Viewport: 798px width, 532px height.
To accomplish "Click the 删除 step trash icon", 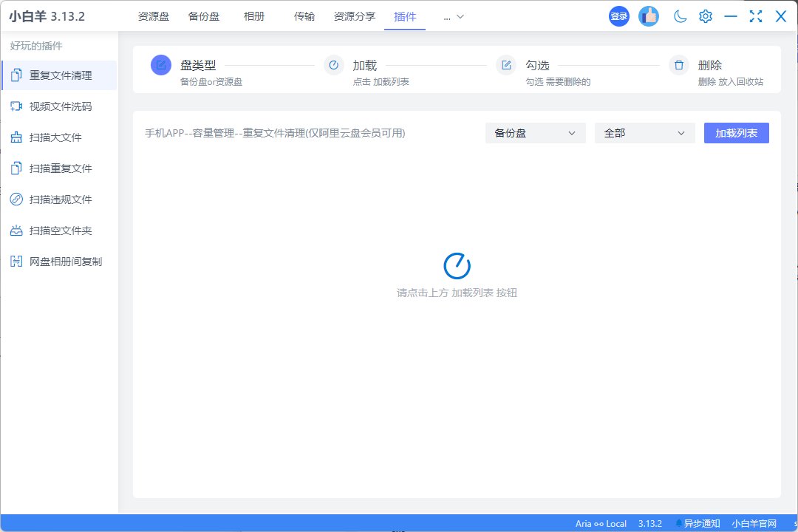I will 679,65.
